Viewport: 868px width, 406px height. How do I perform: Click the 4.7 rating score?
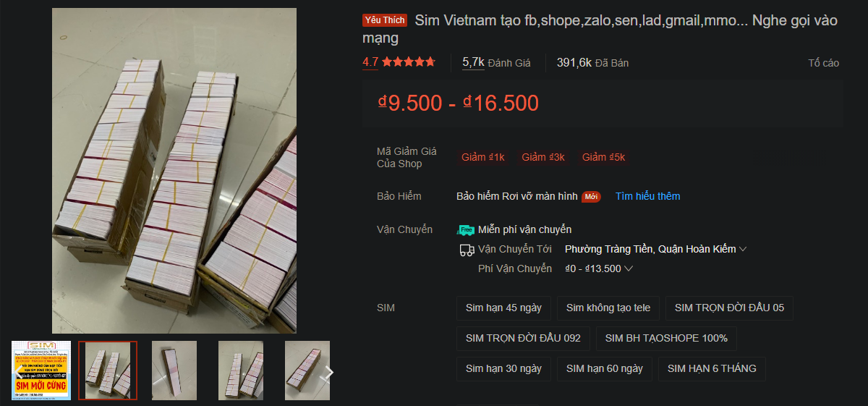click(x=370, y=62)
